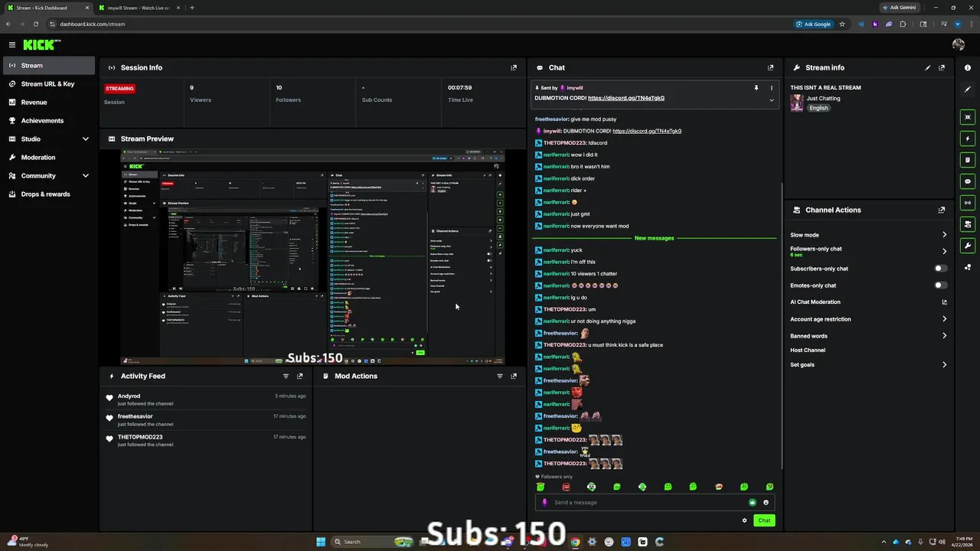Click the green icon inside message box

point(753,503)
